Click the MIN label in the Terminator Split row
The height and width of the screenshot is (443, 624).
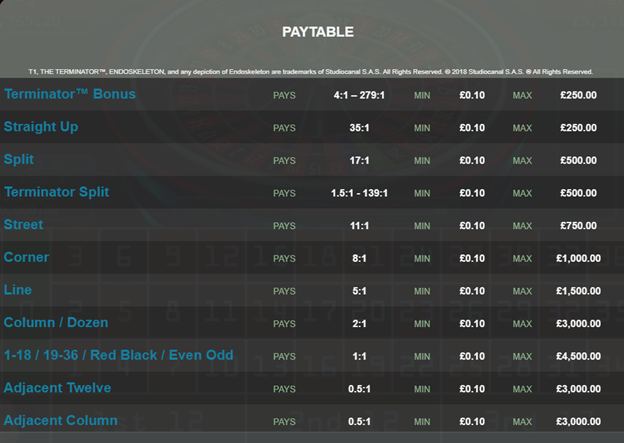click(422, 193)
